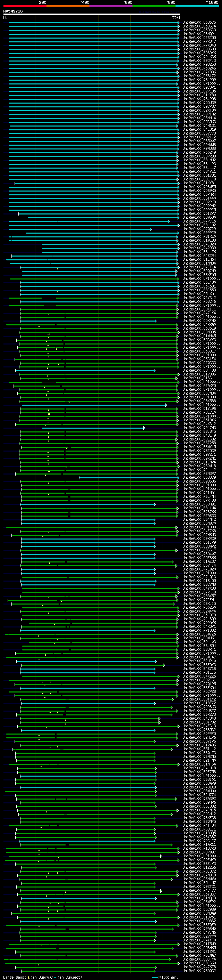The width and height of the screenshot is (222, 980).
Task: Select hit label UniRef100_Q3AQC2
Action: pyautogui.click(x=199, y=971)
